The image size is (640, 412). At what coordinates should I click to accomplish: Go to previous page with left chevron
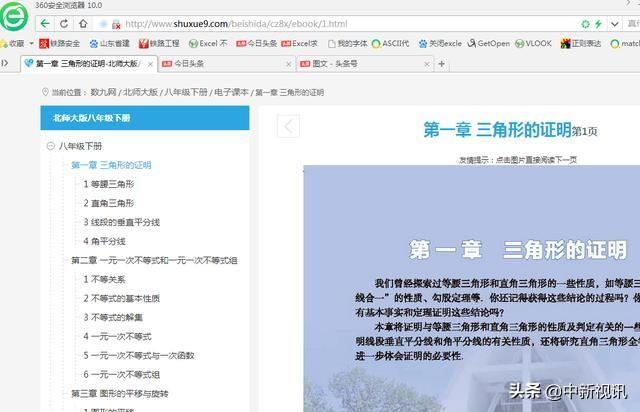[288, 127]
